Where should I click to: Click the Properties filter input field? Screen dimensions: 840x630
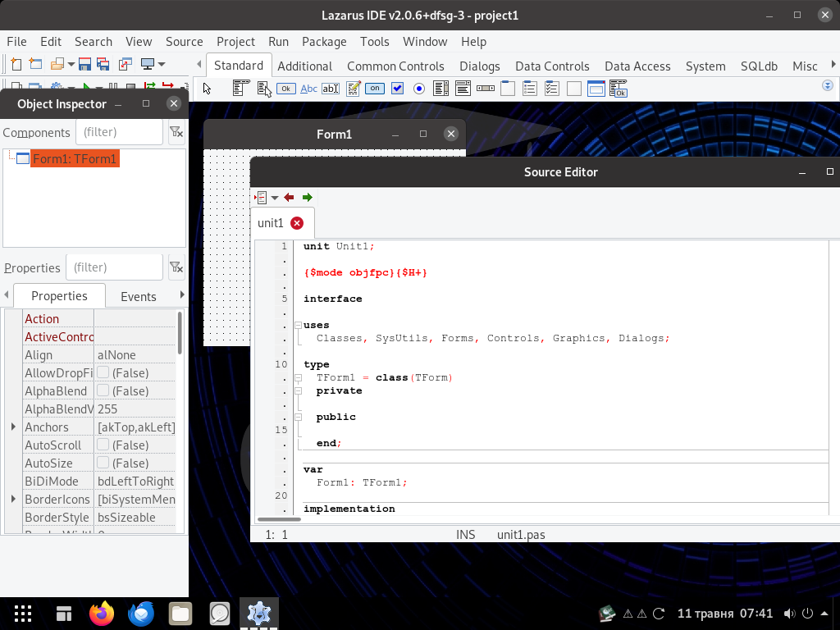[x=114, y=267]
